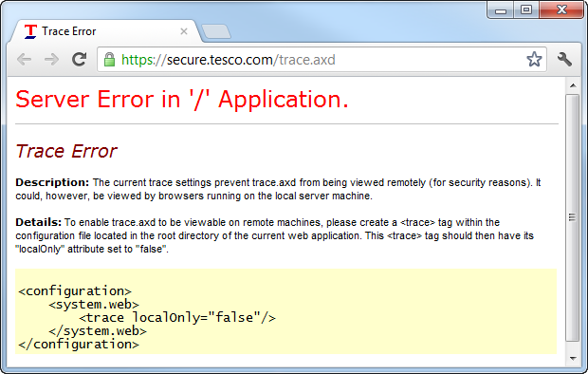
Task: Open the wrench settings menu
Action: [x=564, y=60]
